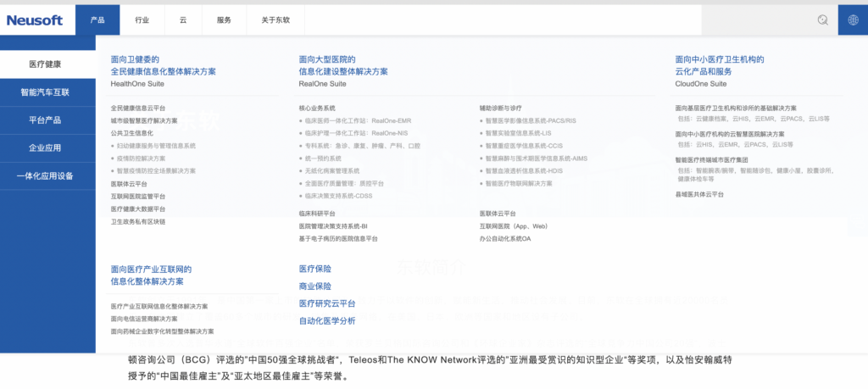Open 智慧重症医学信息系统-CCIS link
Viewport: 868px width, 389px height.
(x=524, y=146)
